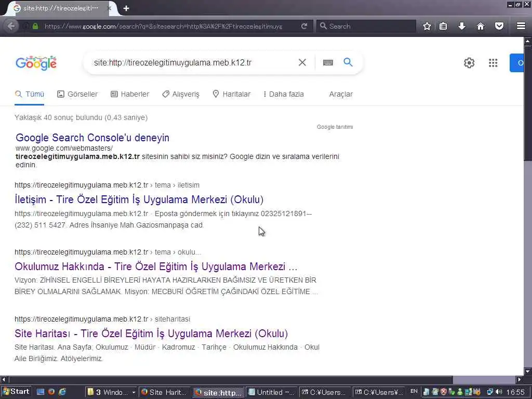Open Google settings gear icon

[x=469, y=63]
